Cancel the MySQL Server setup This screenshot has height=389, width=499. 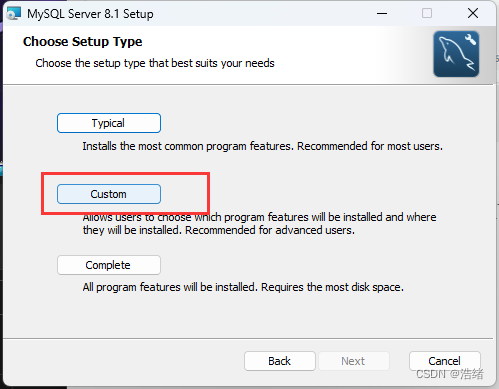pos(444,361)
